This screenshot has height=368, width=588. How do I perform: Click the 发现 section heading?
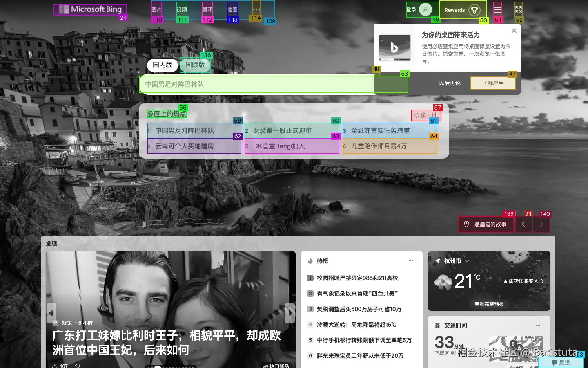coord(51,244)
